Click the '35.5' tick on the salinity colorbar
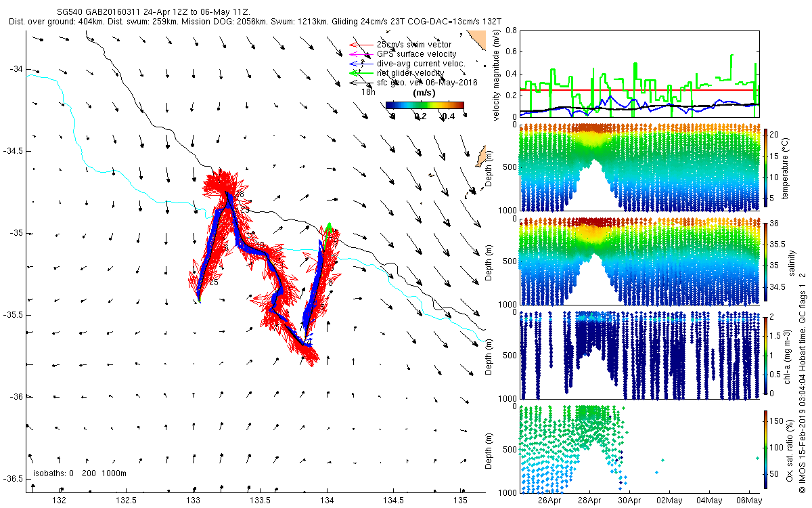This screenshot has height=508, width=812. tap(777, 244)
